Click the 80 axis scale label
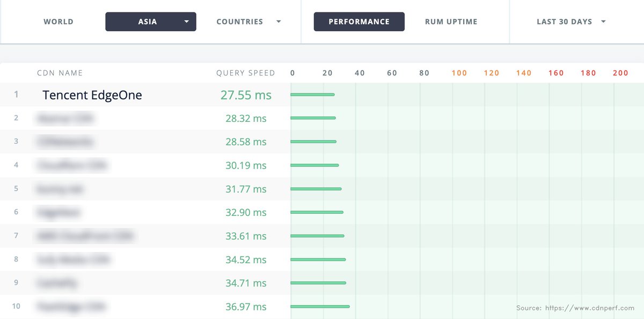Viewport: 644px width, 319px height. 425,73
